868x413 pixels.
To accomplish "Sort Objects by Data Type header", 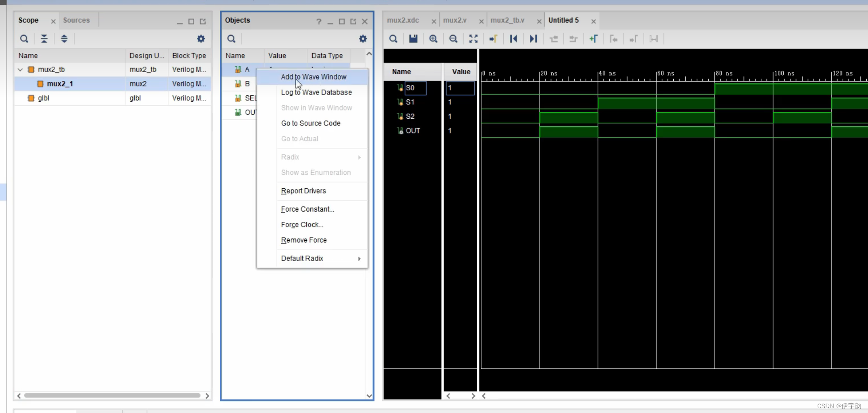I will 328,56.
